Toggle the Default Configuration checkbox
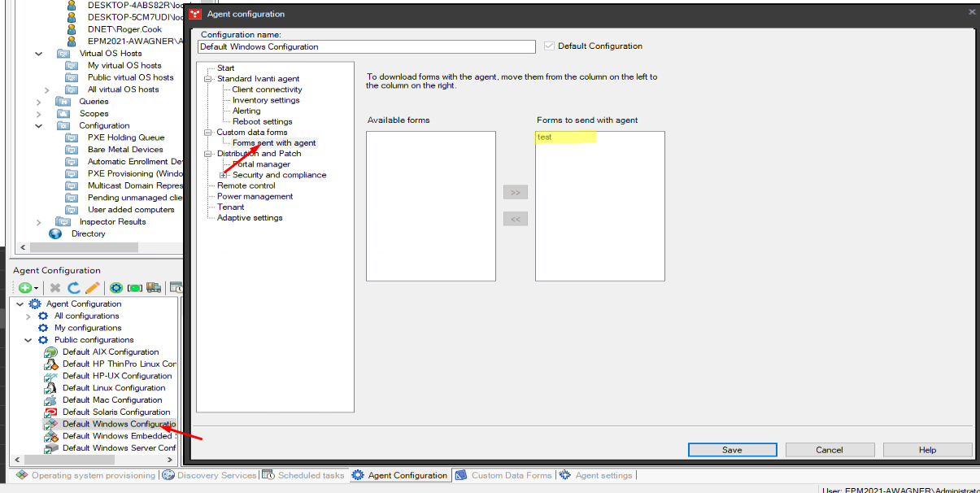This screenshot has width=980, height=493. [x=549, y=46]
